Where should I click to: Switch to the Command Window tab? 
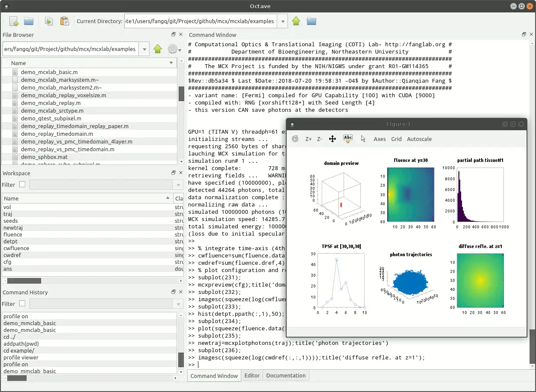214,376
